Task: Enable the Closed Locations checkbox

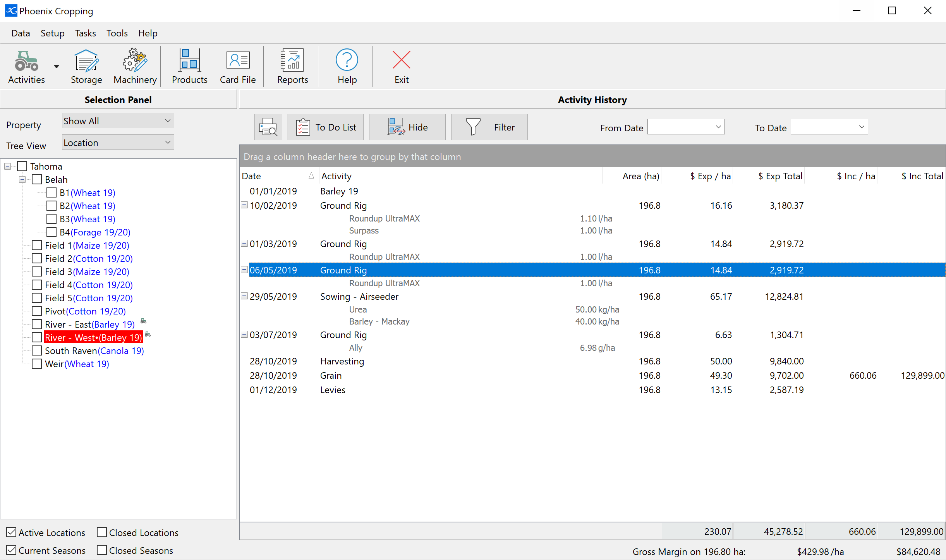Action: 101,533
